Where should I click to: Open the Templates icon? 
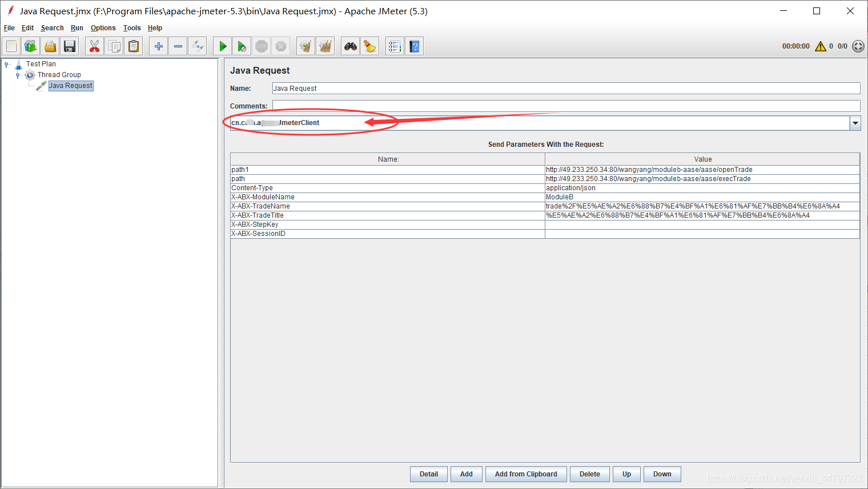[x=31, y=46]
